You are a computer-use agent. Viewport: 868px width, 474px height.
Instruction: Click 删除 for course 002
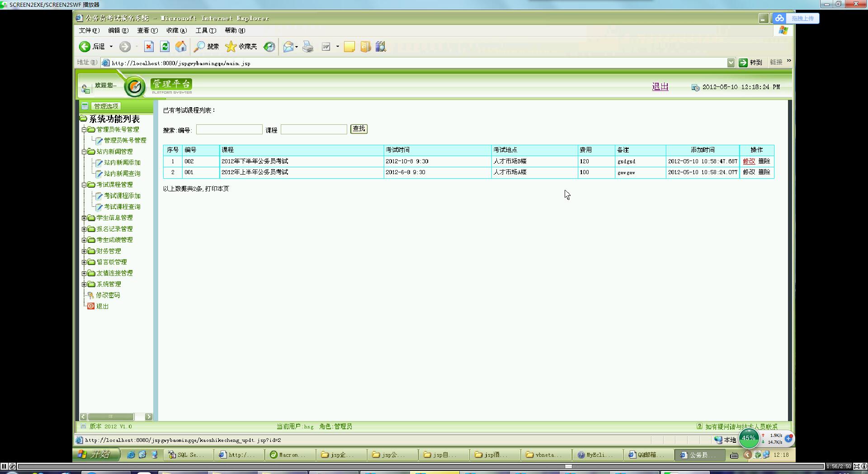point(764,161)
